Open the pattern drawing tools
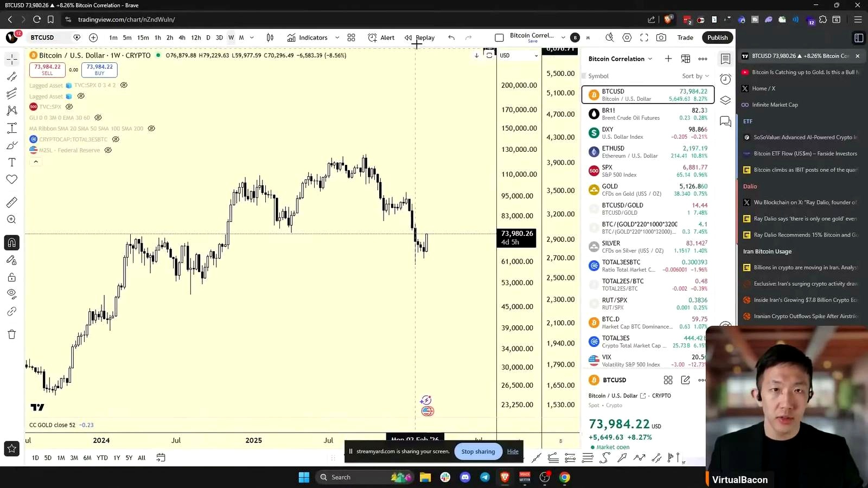Viewport: 868px width, 488px height. pyautogui.click(x=11, y=111)
